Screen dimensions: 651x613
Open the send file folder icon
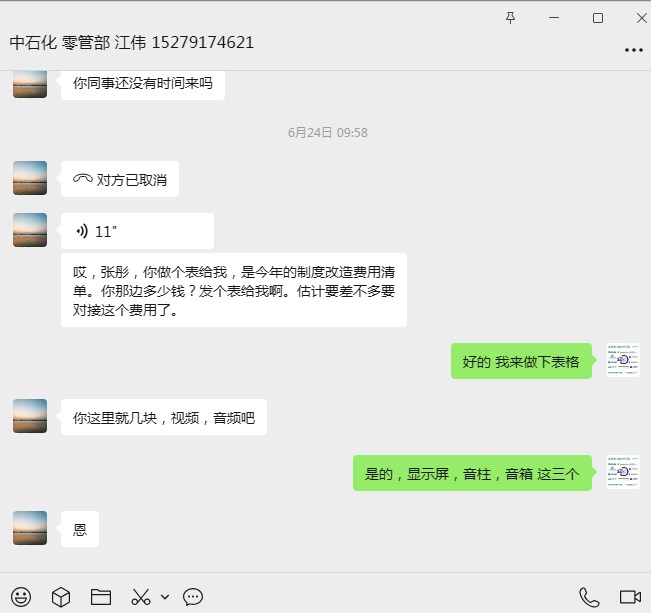pyautogui.click(x=101, y=597)
